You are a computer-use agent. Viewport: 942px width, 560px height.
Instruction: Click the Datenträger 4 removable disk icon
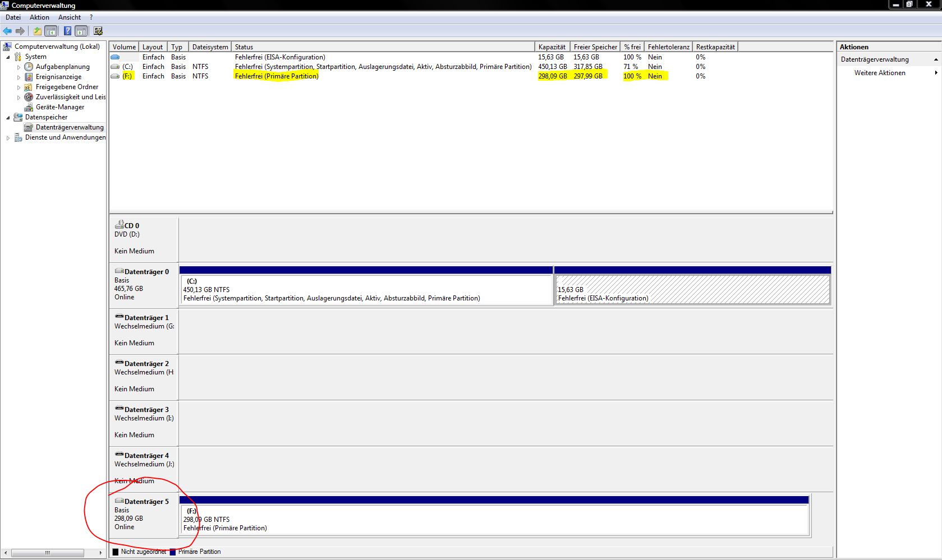tap(119, 455)
